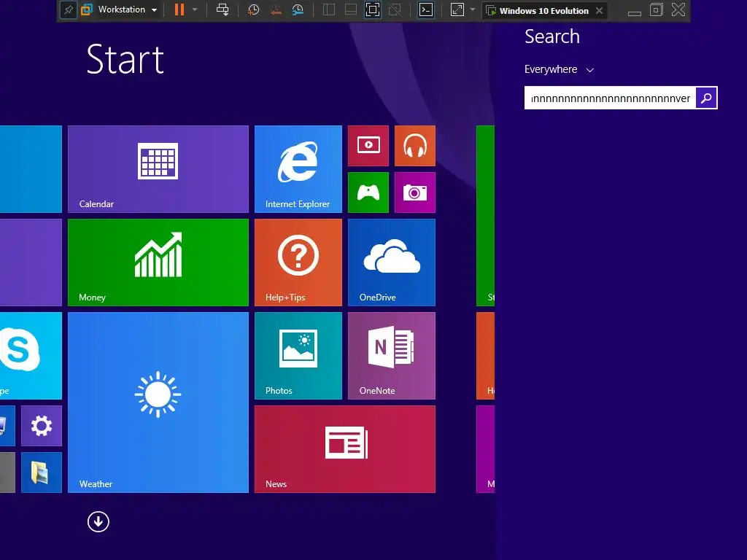Open the News tile

pos(345,449)
